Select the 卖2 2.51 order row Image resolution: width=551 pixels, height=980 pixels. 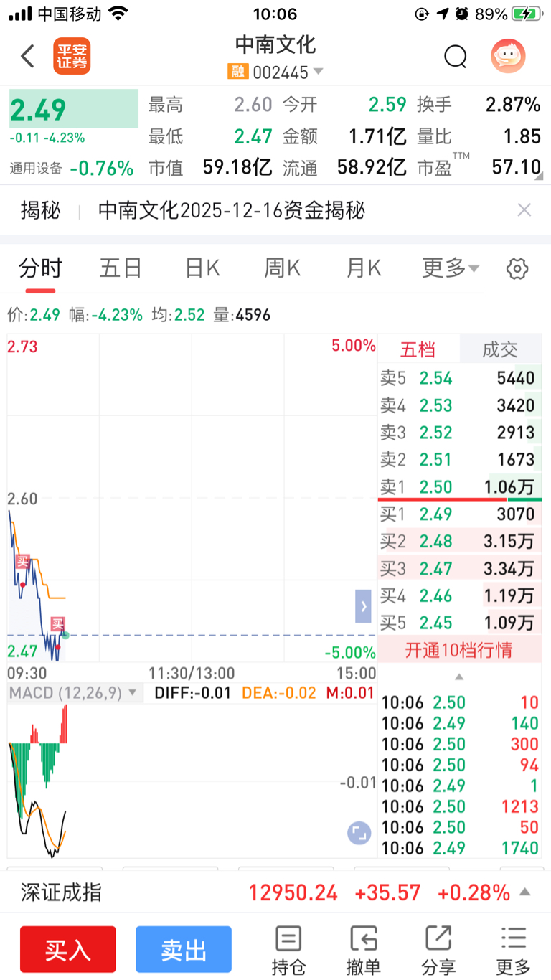(460, 460)
